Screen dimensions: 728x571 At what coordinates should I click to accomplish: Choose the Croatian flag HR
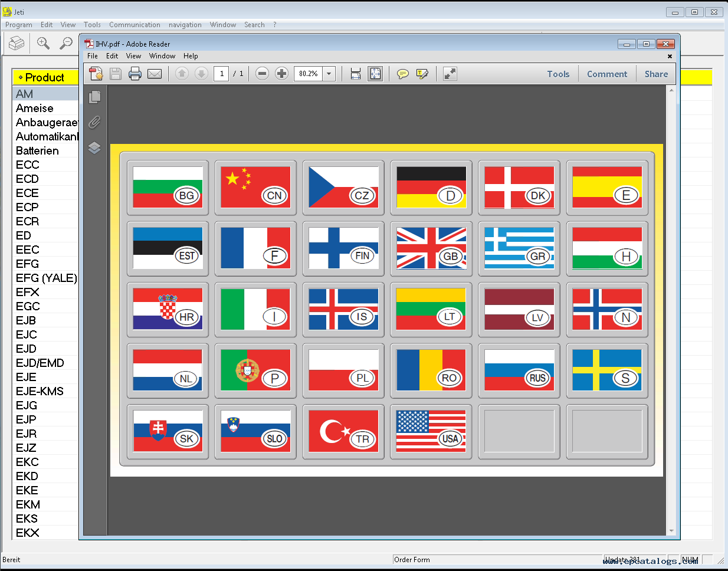point(168,309)
